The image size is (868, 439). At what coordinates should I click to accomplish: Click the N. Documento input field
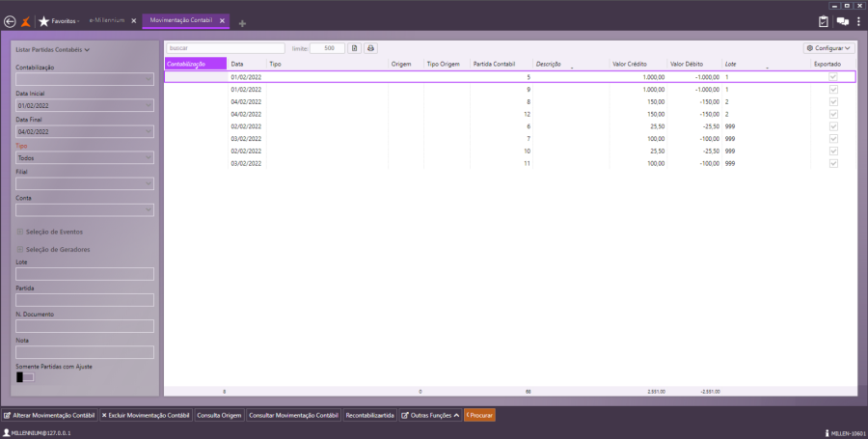click(85, 326)
